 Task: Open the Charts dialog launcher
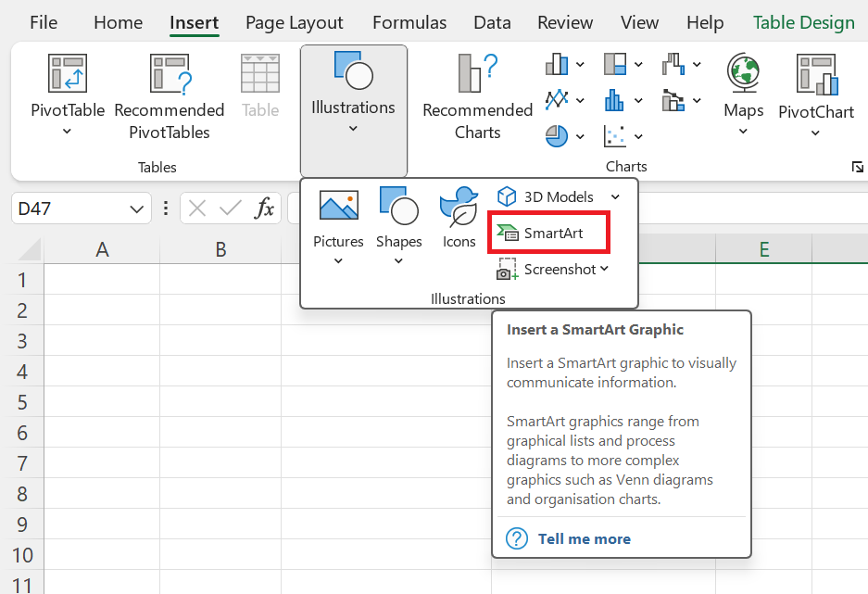(858, 167)
